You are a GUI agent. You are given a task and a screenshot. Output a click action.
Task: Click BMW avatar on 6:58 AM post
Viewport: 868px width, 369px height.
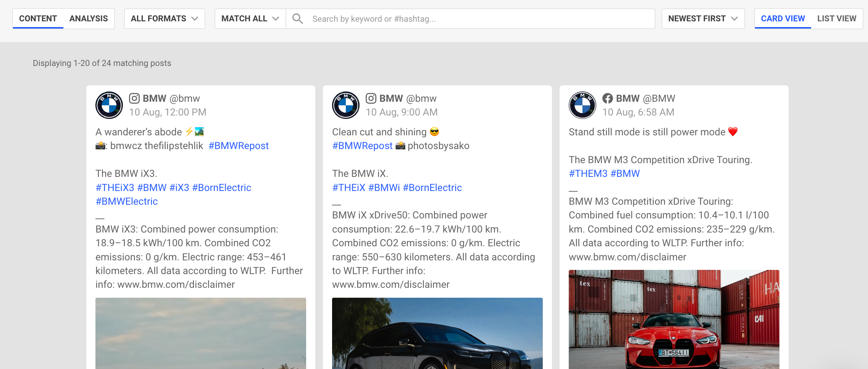tap(582, 105)
